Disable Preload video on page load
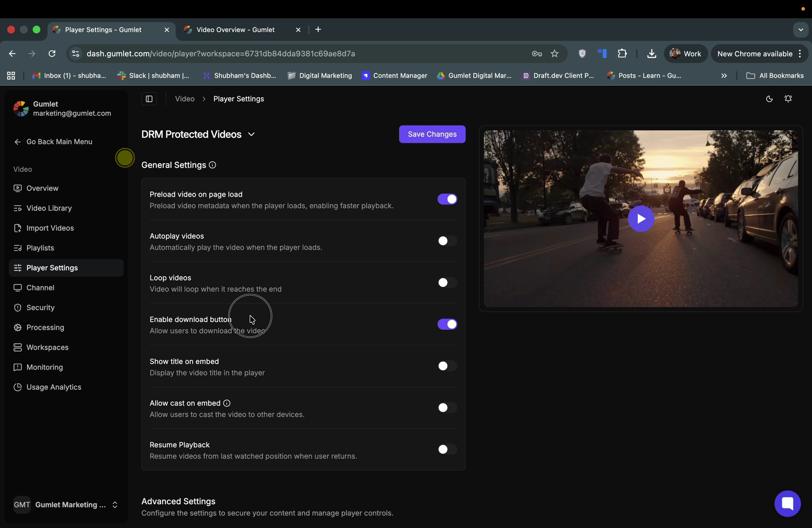Viewport: 812px width, 528px height. point(447,199)
